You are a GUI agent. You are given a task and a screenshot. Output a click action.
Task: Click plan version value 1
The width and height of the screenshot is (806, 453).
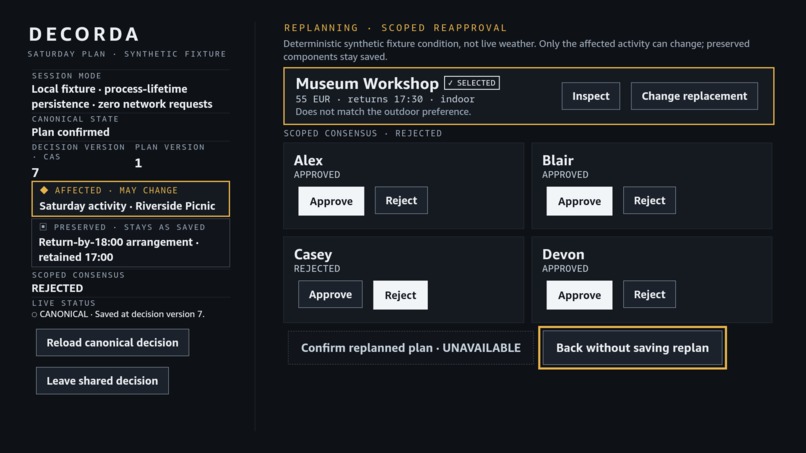click(x=138, y=164)
